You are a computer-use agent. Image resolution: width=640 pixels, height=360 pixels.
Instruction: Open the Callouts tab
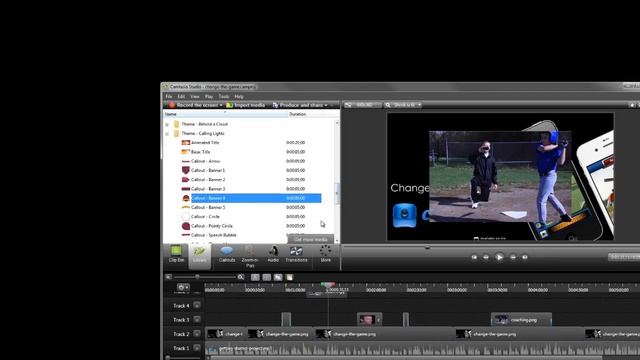(x=227, y=254)
